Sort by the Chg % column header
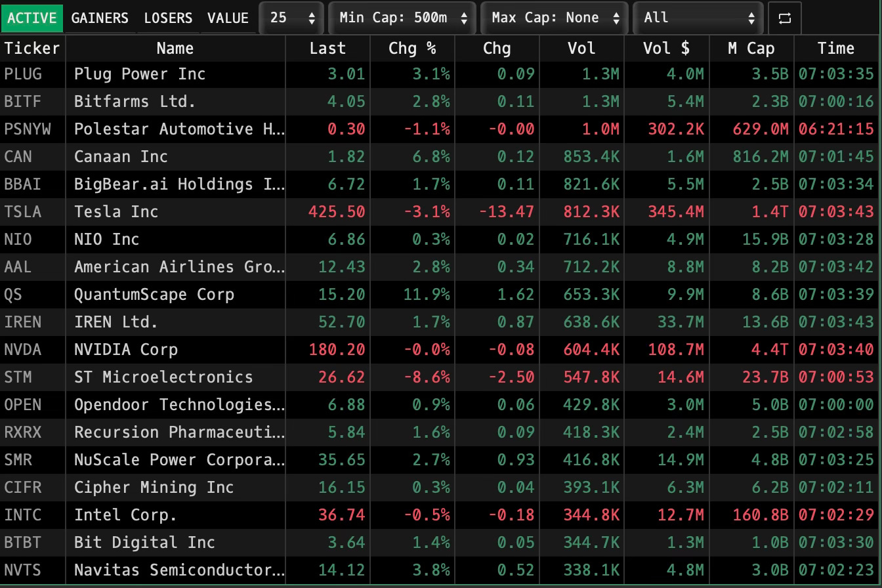Image resolution: width=882 pixels, height=588 pixels. [x=412, y=49]
